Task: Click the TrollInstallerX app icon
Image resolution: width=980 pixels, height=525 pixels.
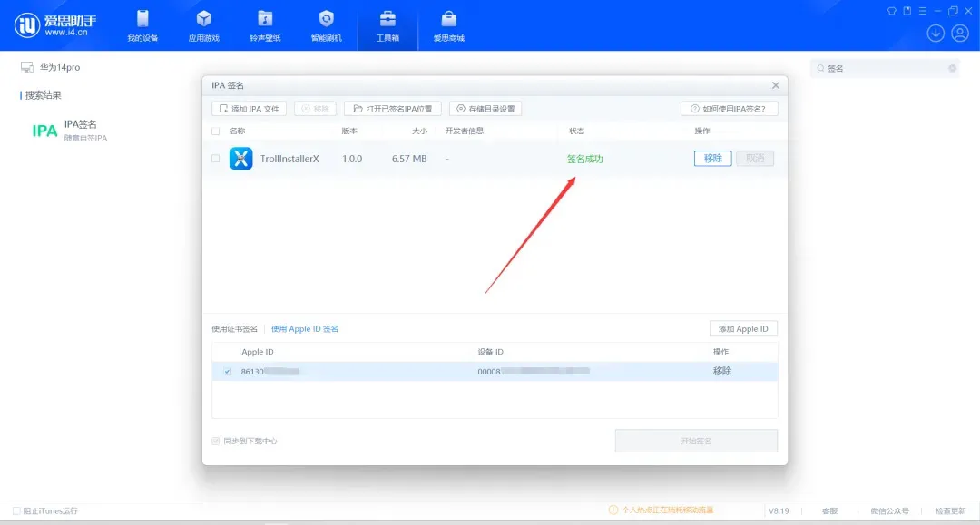Action: [x=240, y=159]
